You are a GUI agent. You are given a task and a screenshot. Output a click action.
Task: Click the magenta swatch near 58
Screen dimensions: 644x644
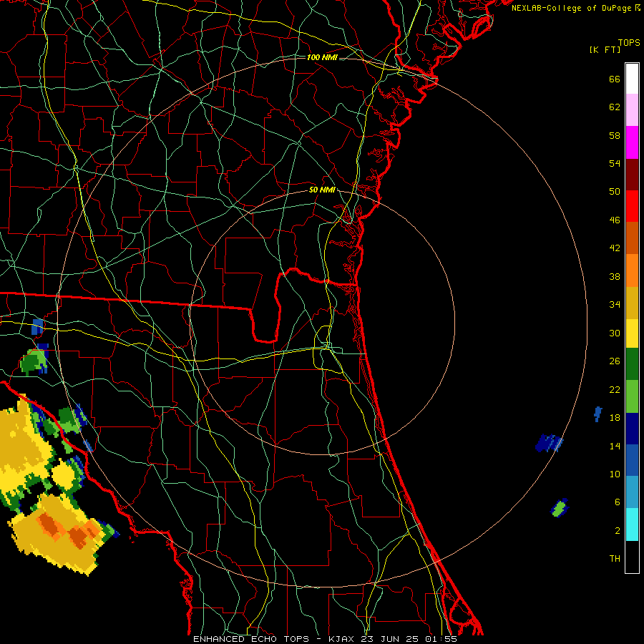pyautogui.click(x=632, y=142)
